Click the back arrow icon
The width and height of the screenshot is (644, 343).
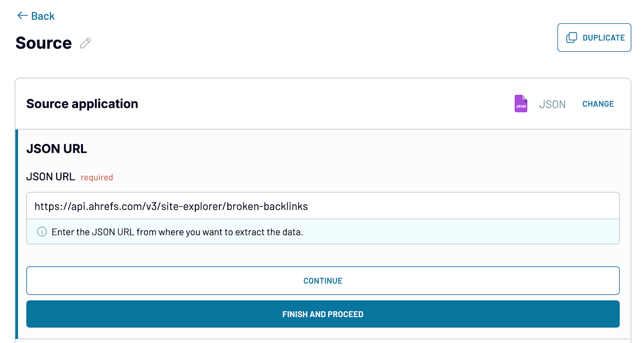pos(22,16)
